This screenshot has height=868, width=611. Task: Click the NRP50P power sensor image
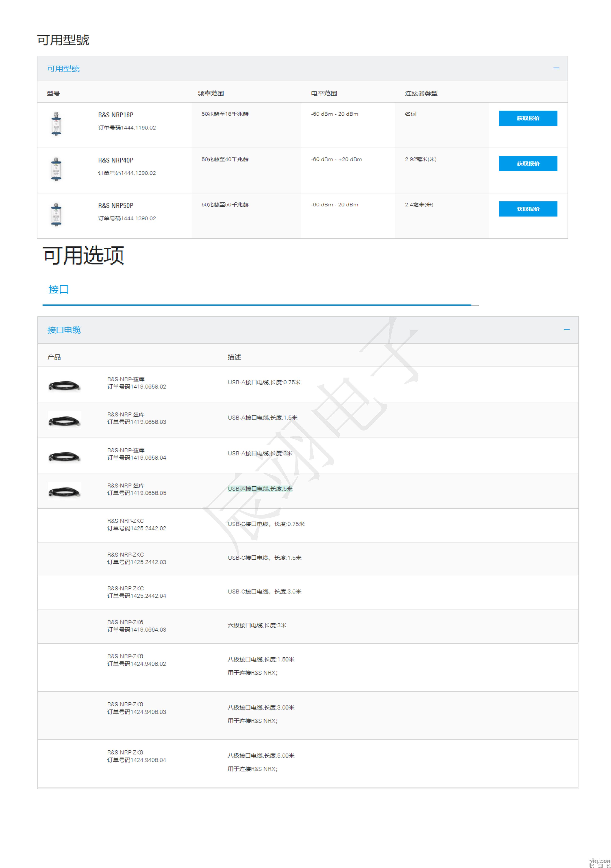tap(56, 214)
